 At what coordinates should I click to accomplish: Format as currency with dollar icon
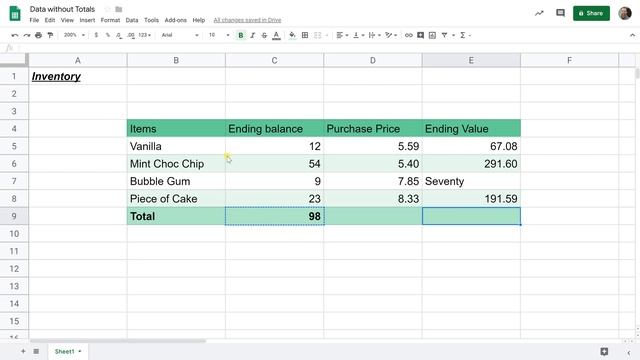[96, 35]
